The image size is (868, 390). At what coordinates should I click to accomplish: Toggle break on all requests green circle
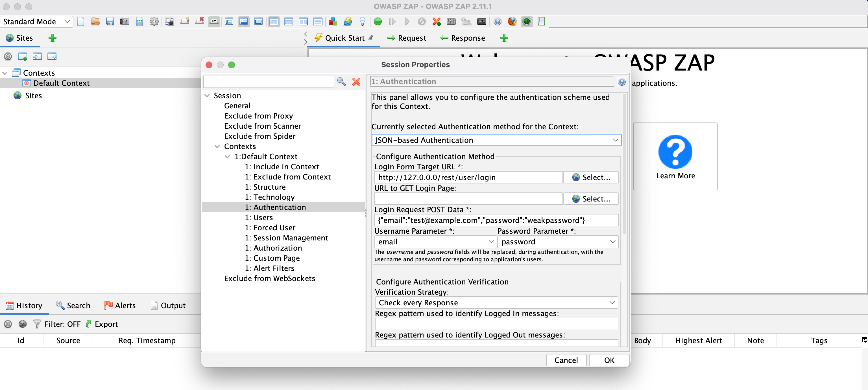(378, 21)
